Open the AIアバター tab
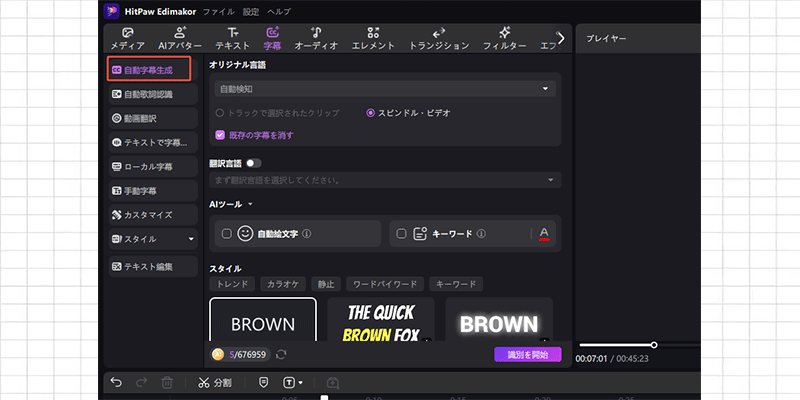800x400 pixels. click(x=180, y=39)
